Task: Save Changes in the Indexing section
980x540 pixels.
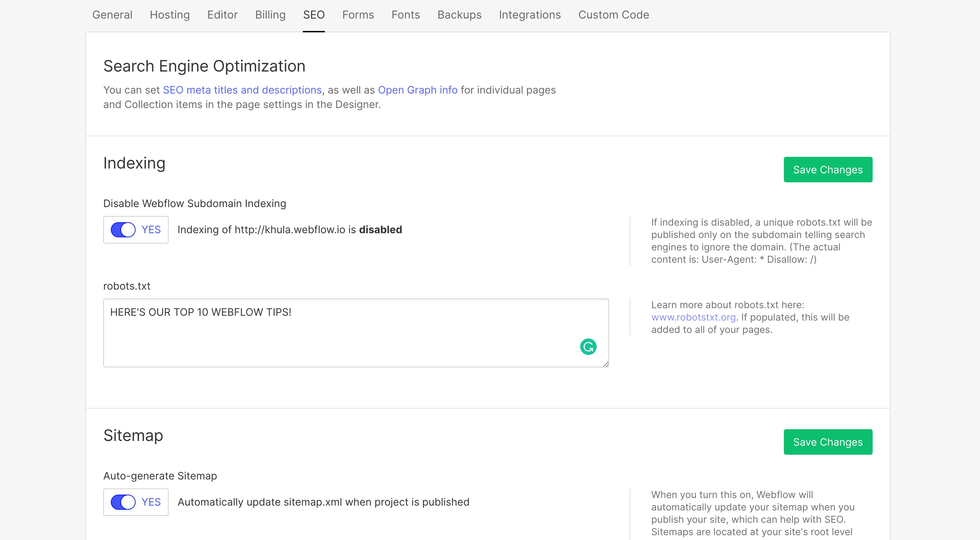Action: pos(828,170)
